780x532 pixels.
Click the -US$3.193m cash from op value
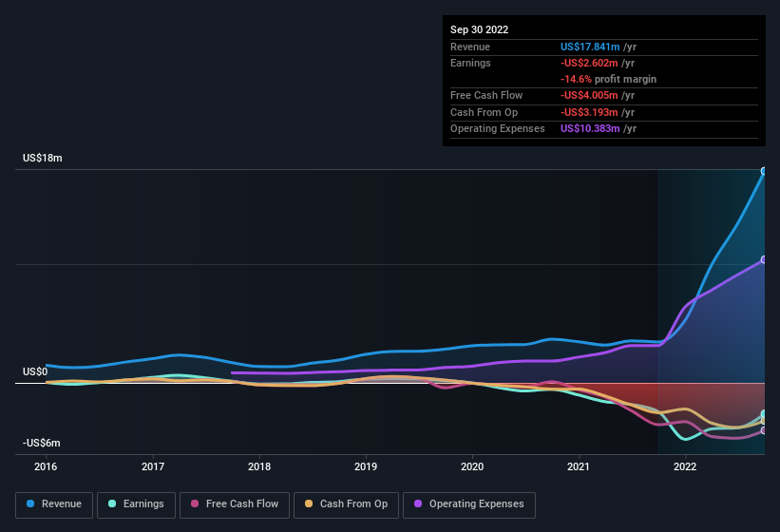tap(589, 112)
